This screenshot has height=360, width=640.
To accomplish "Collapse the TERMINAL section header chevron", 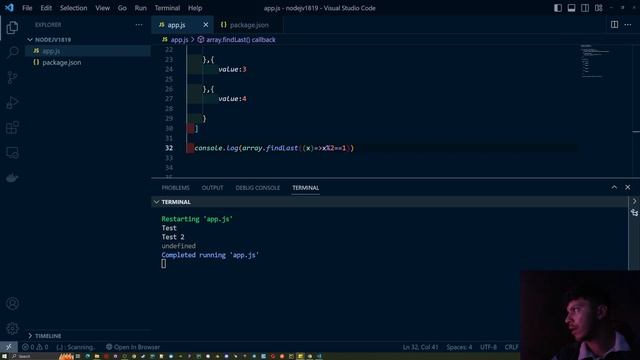I will point(156,202).
